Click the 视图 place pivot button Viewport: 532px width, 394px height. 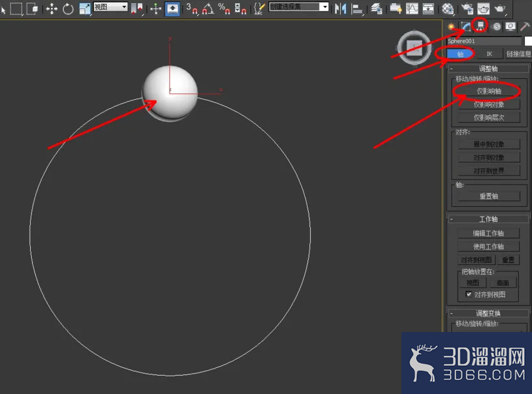pos(473,282)
